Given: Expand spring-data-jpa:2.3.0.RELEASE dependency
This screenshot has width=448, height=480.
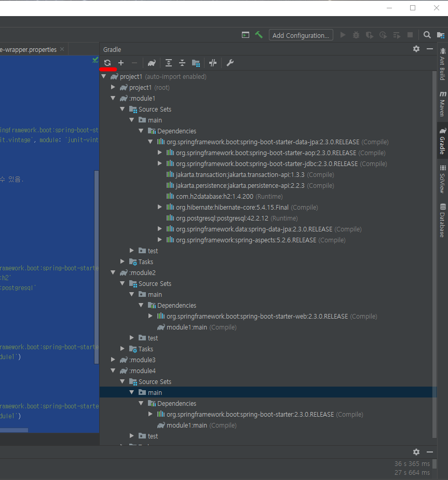Looking at the screenshot, I should click(159, 229).
